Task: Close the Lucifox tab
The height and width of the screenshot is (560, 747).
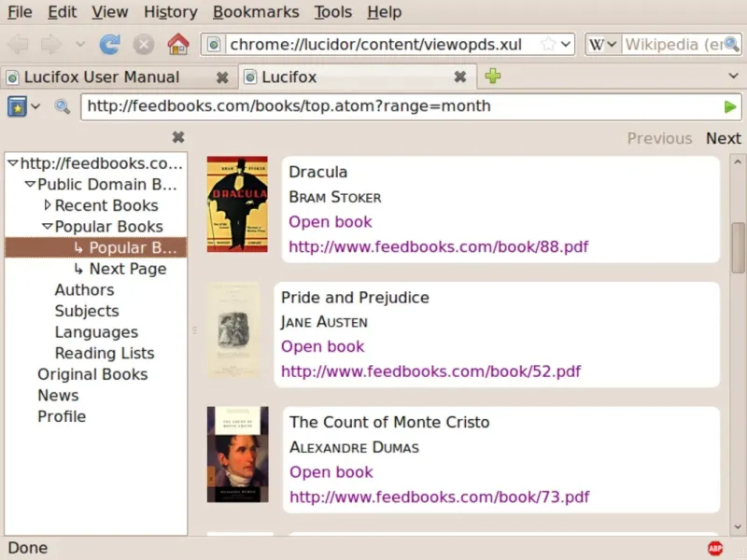Action: click(x=459, y=77)
